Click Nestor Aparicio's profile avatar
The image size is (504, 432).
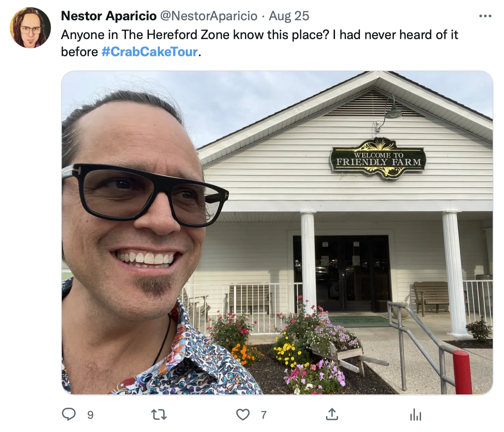tap(30, 28)
